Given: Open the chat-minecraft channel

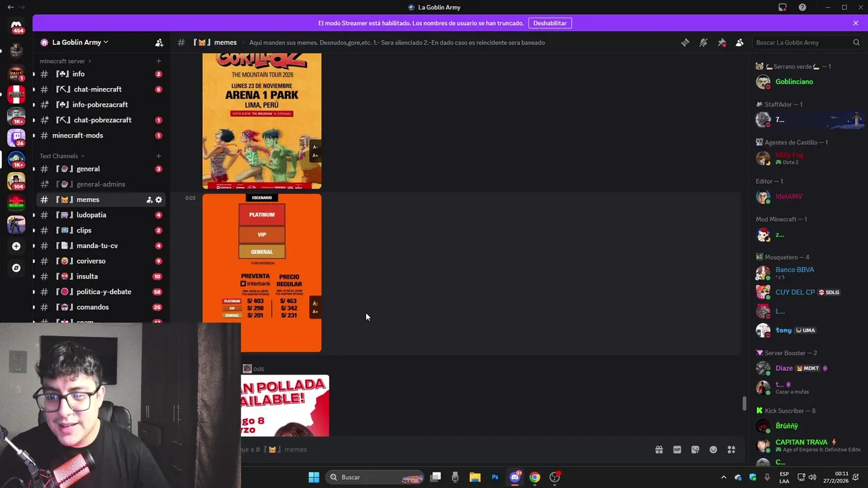Looking at the screenshot, I should click(100, 89).
